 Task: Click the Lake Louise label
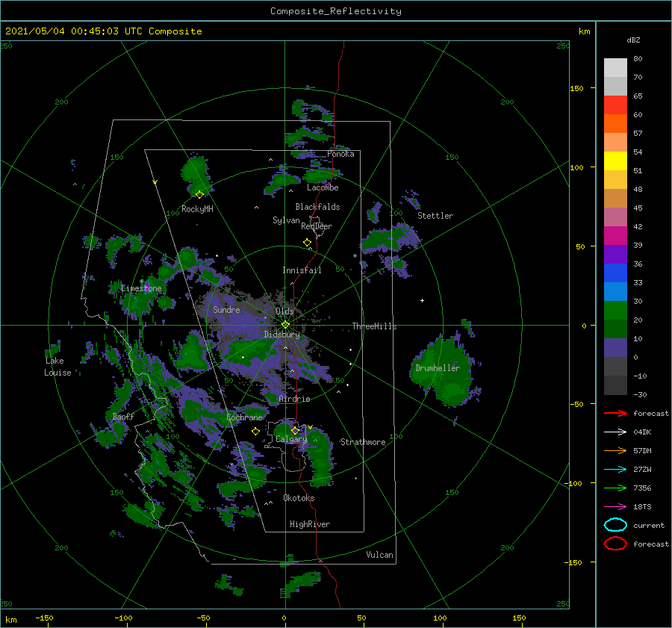click(57, 367)
